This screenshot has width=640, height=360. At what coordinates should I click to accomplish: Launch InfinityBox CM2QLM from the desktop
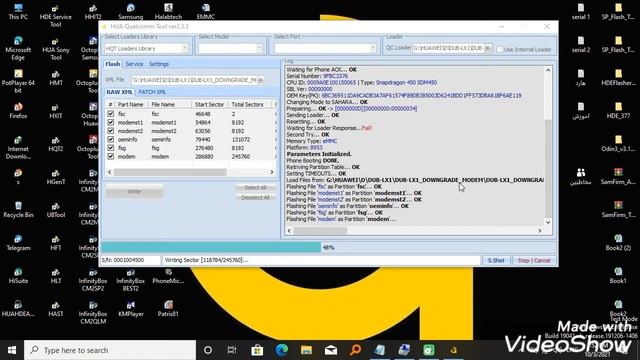93,313
